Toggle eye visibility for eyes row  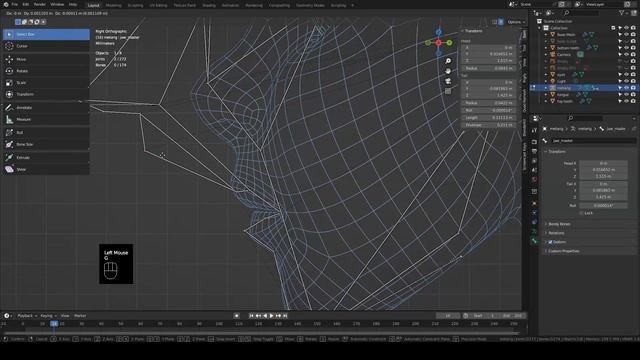(x=627, y=75)
